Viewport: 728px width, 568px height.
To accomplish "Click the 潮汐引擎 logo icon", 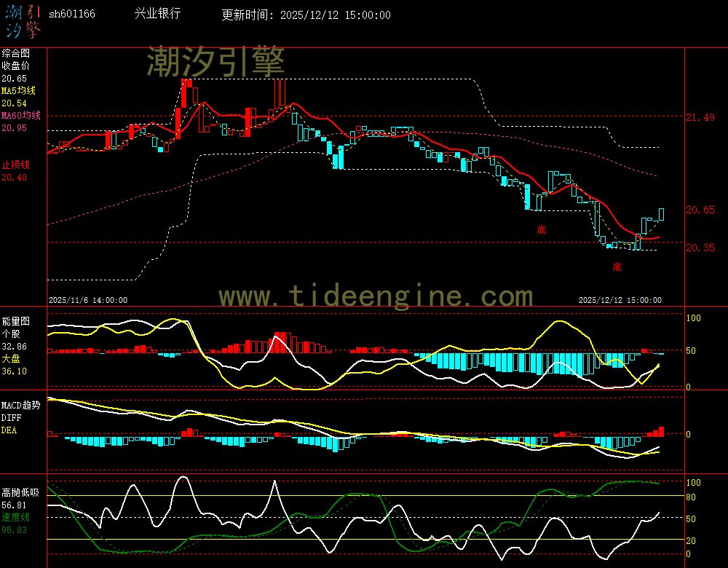I will pos(23,20).
